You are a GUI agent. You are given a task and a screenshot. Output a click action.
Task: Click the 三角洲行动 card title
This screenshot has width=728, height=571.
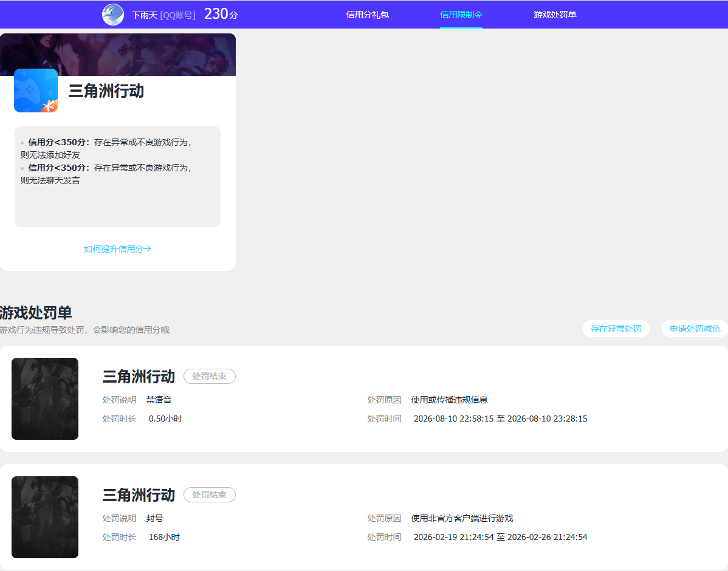click(106, 91)
